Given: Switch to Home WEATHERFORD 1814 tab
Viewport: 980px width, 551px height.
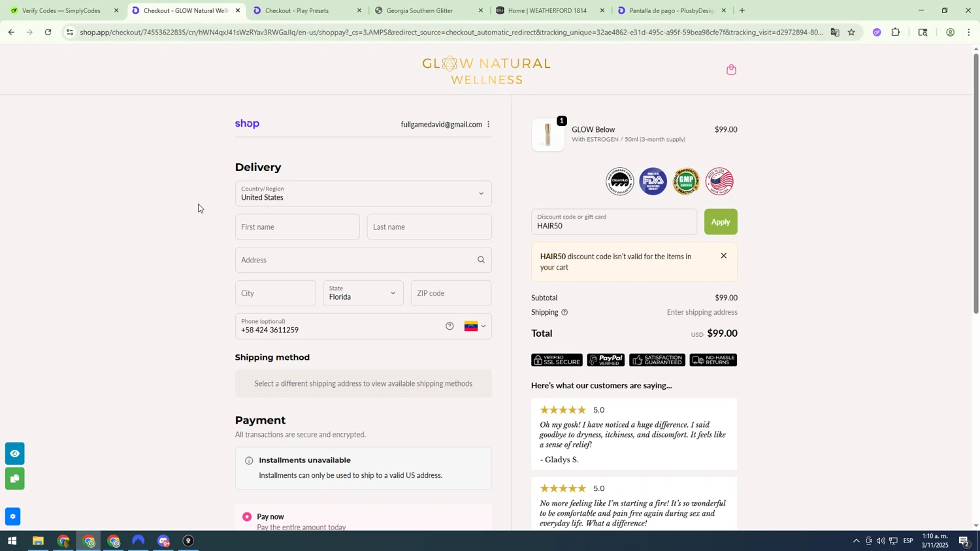Looking at the screenshot, I should [549, 10].
